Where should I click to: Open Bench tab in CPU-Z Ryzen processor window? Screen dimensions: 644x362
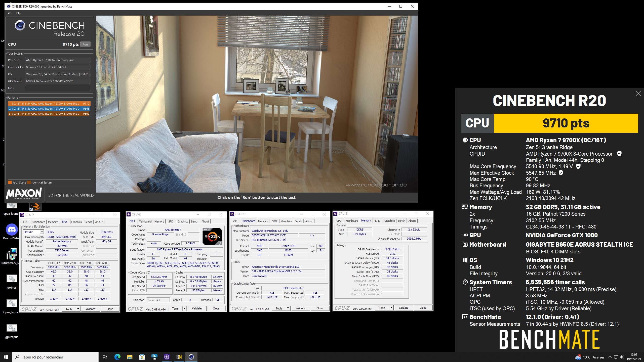tap(194, 221)
